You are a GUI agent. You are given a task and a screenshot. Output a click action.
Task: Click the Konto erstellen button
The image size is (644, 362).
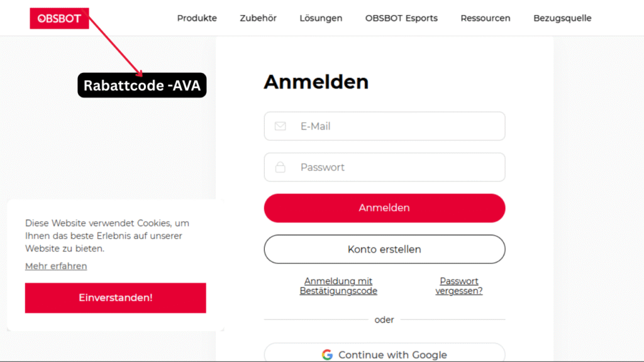[x=384, y=249]
